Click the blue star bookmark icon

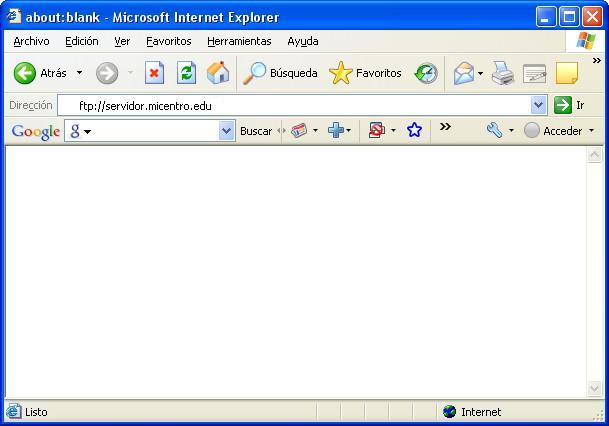[414, 130]
